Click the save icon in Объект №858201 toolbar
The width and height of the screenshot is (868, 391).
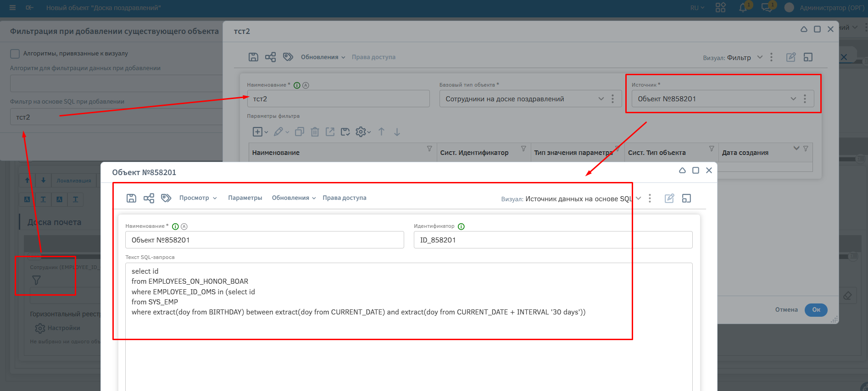(x=131, y=198)
